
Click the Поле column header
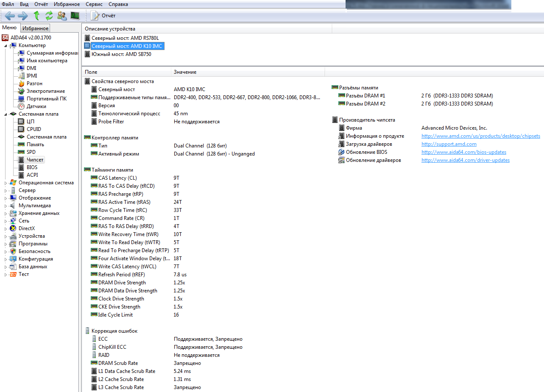(126, 72)
